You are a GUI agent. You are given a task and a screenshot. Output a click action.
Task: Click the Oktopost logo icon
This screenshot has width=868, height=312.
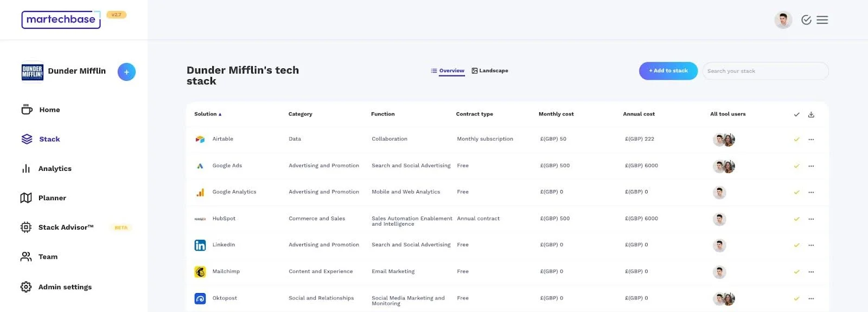point(200,298)
